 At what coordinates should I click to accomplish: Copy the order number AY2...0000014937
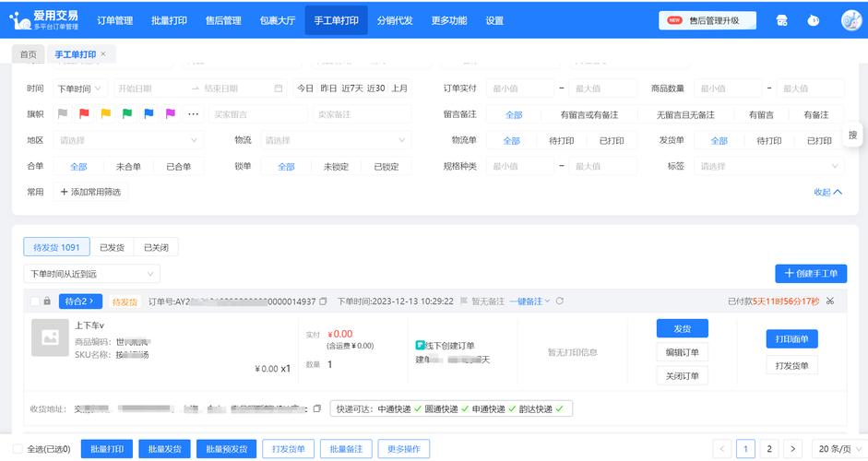click(323, 301)
